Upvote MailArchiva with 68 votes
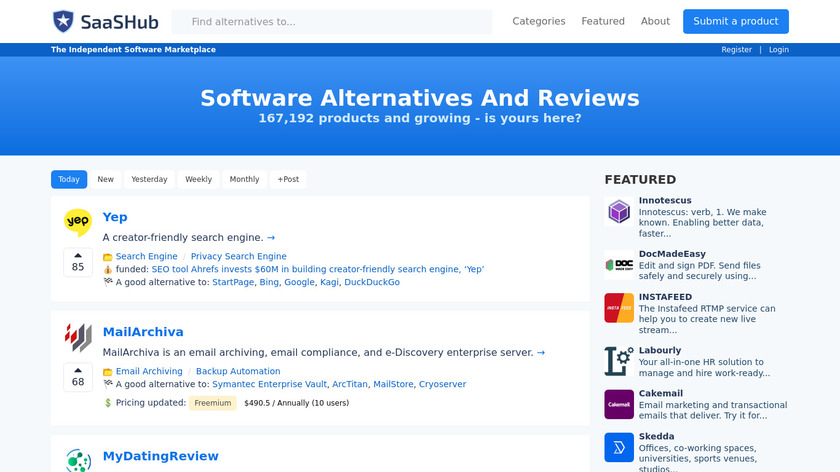This screenshot has width=840, height=472. (78, 376)
